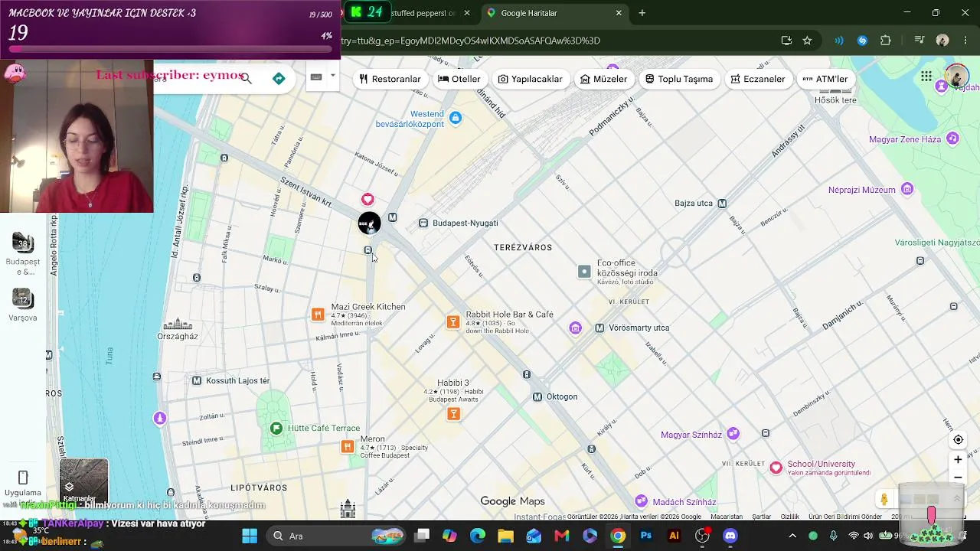Open the Chrome profile avatar
980x551 pixels.
(x=942, y=41)
